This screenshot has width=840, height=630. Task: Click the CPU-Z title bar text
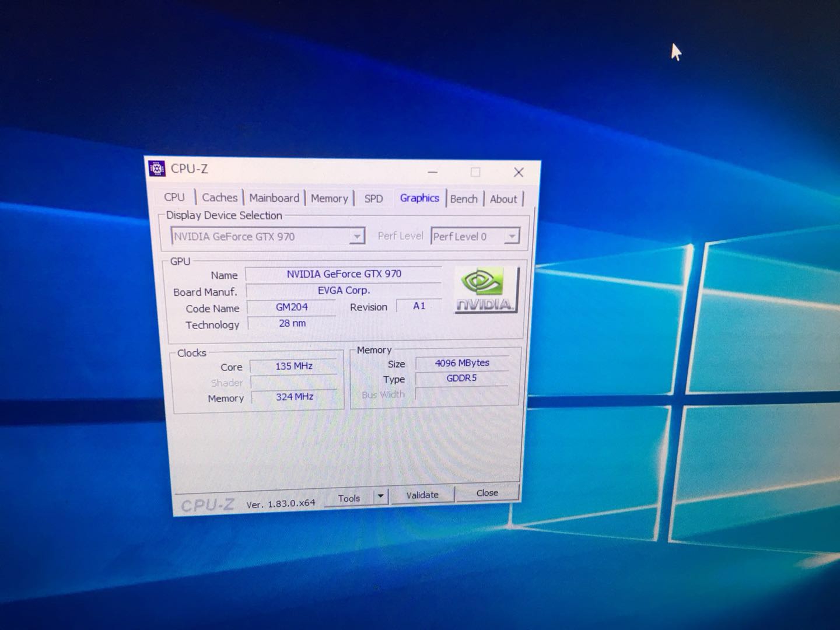(x=189, y=169)
